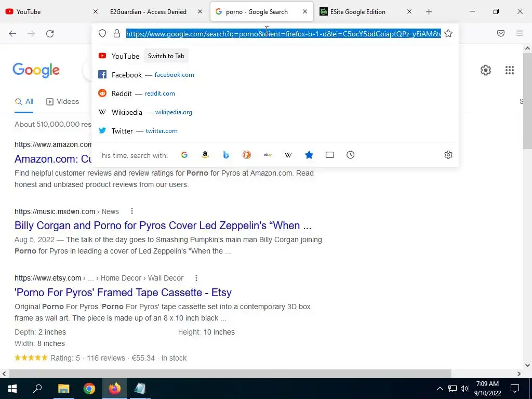Open the tracking protection shield icon
The image size is (532, 399).
tap(102, 33)
